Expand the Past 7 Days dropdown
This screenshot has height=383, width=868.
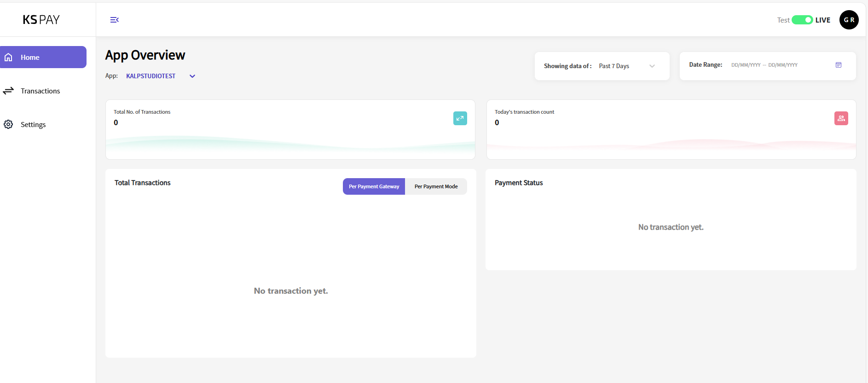614,66
